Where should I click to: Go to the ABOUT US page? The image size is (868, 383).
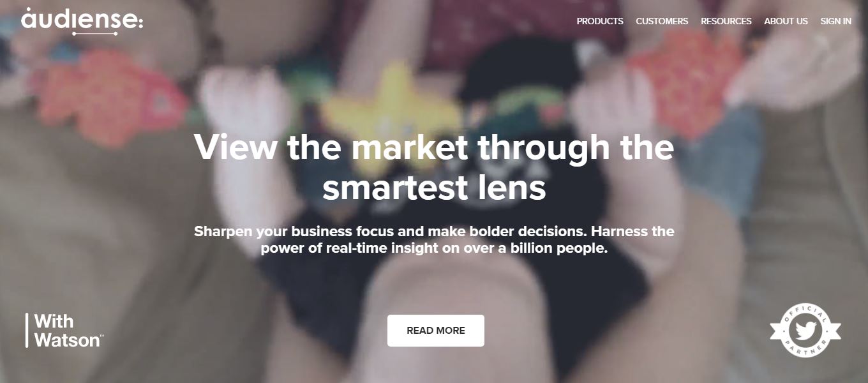786,21
